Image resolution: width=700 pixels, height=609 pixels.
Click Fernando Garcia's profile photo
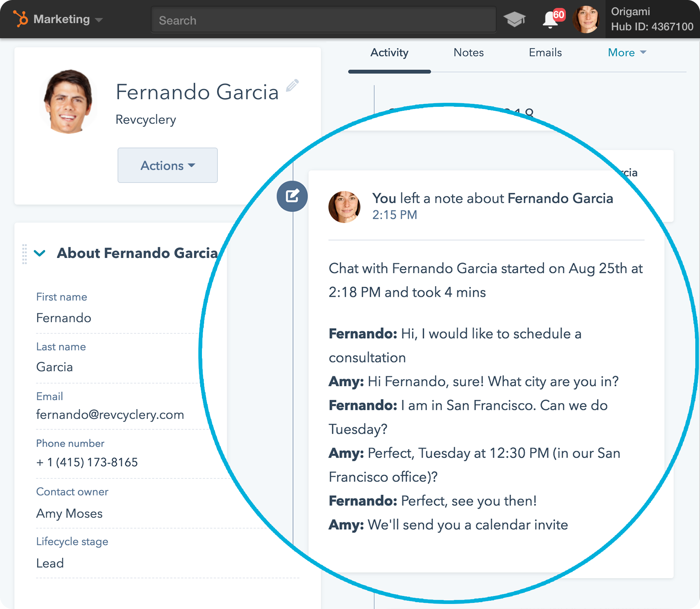pos(68,101)
